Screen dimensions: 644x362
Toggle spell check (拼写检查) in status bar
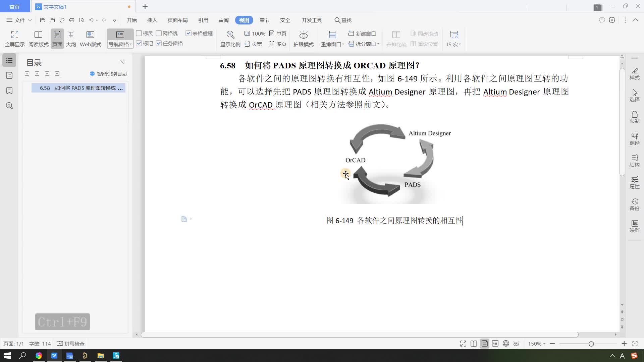[71, 344]
